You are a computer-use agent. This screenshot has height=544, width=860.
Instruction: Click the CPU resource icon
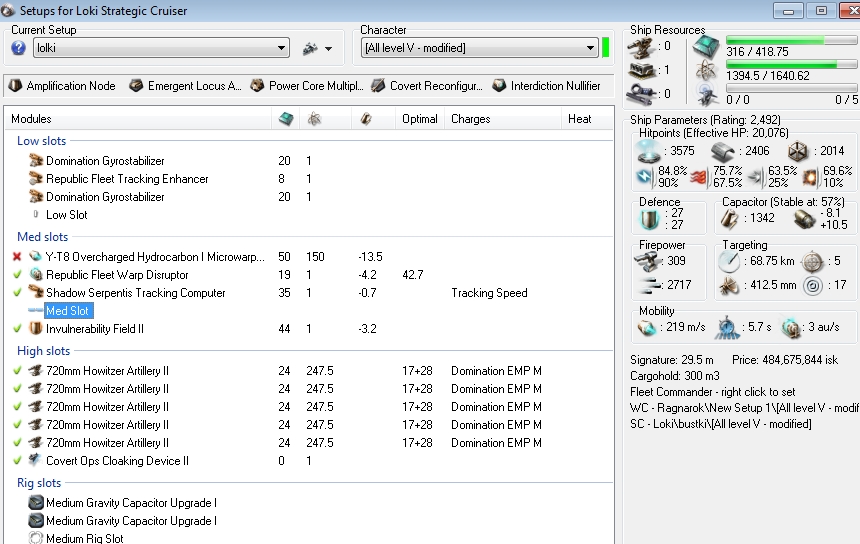coord(706,47)
